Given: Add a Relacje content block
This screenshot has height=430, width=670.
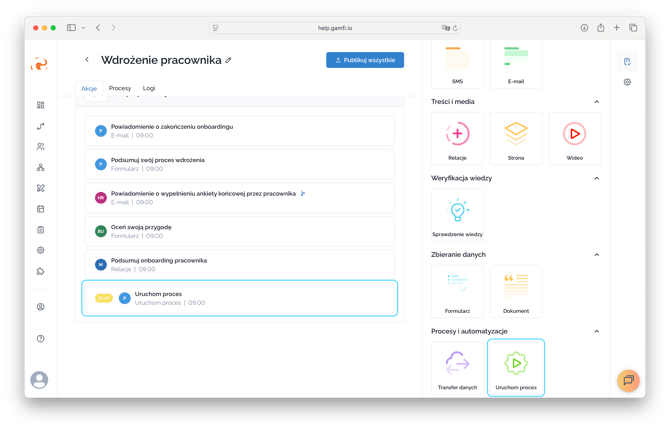Looking at the screenshot, I should (458, 138).
